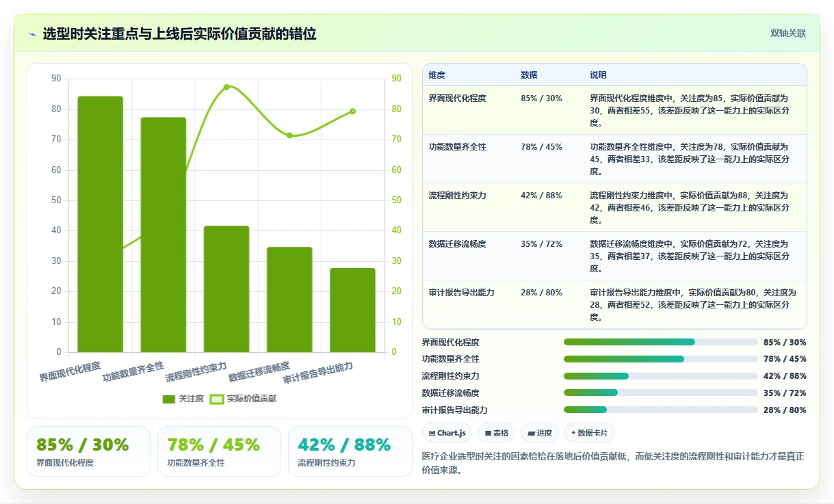The height and width of the screenshot is (504, 834).
Task: Click the 数据迁移流畅度 progress bar
Action: [661, 393]
